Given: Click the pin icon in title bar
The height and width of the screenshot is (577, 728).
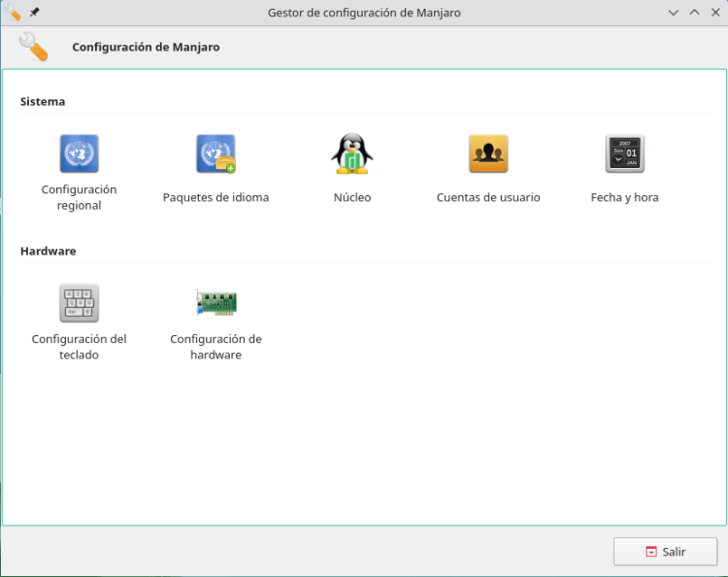Looking at the screenshot, I should click(x=34, y=13).
